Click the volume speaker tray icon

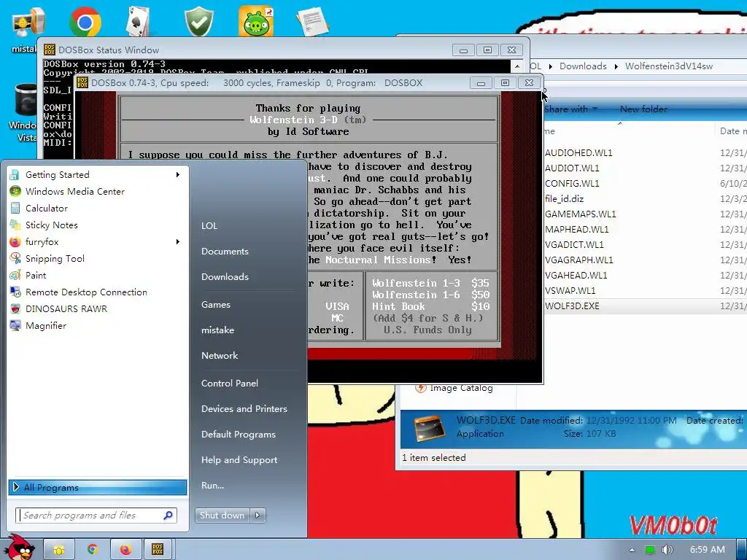[x=667, y=550]
